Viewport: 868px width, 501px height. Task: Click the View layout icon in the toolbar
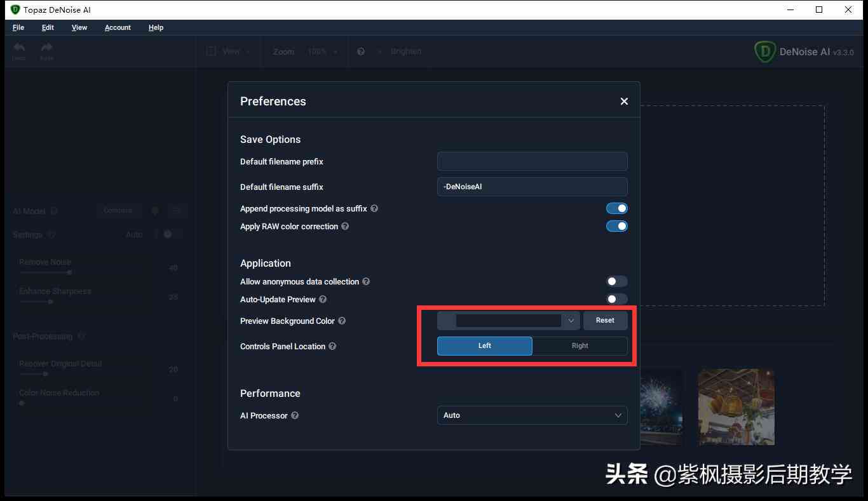212,51
